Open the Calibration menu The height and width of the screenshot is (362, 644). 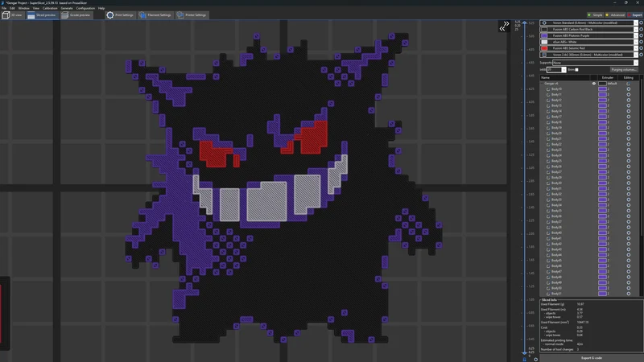click(x=50, y=8)
